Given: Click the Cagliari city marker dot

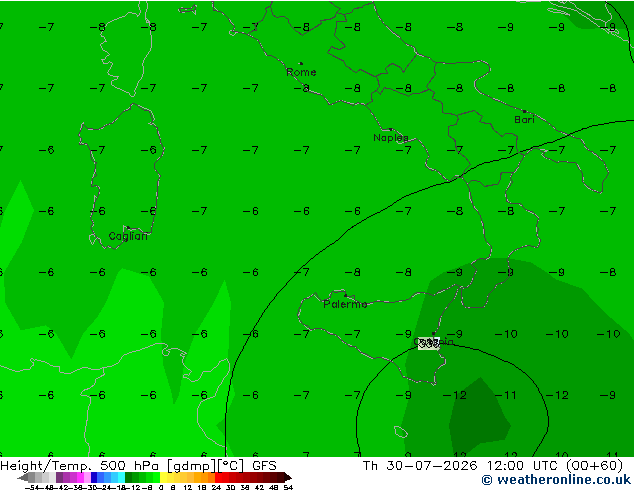Looking at the screenshot, I should (128, 228).
